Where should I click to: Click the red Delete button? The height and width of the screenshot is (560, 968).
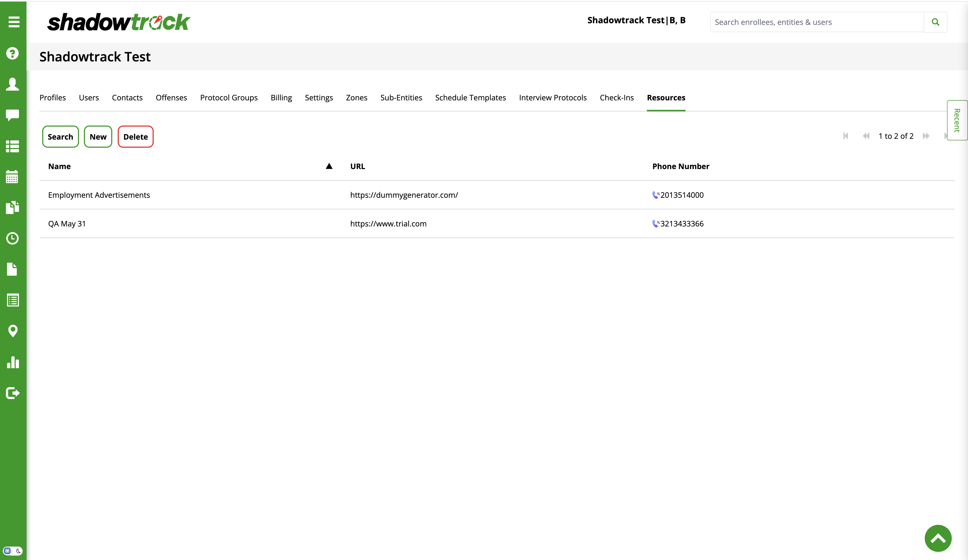[135, 137]
